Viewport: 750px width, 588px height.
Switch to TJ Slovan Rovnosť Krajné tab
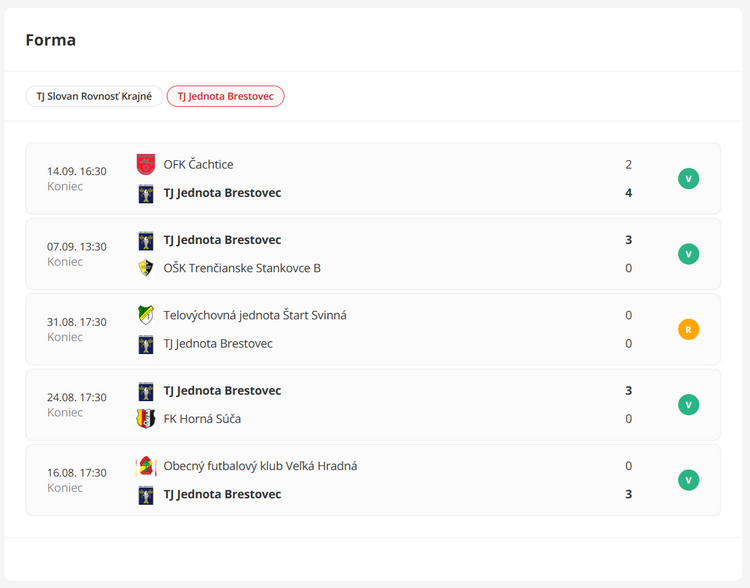pos(94,96)
